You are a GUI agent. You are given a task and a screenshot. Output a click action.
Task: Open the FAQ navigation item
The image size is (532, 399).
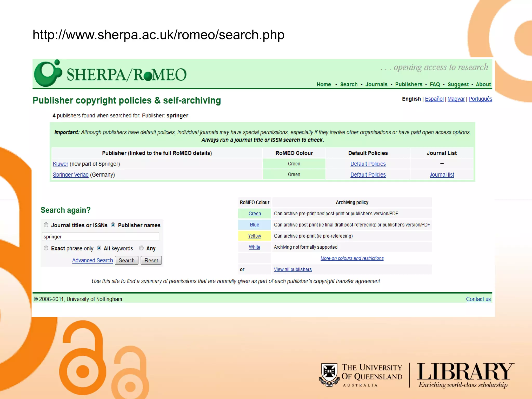click(435, 84)
